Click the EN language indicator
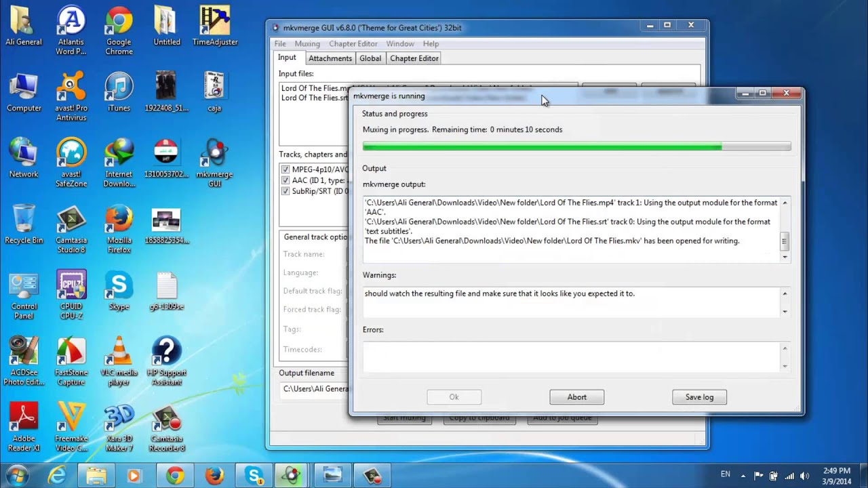Viewport: 868px width, 488px height. (x=725, y=474)
